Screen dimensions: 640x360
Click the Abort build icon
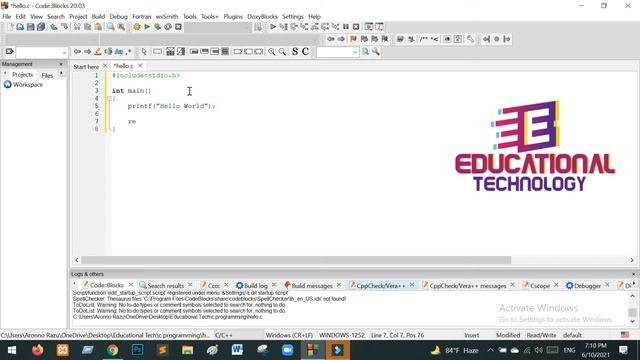[x=178, y=27]
